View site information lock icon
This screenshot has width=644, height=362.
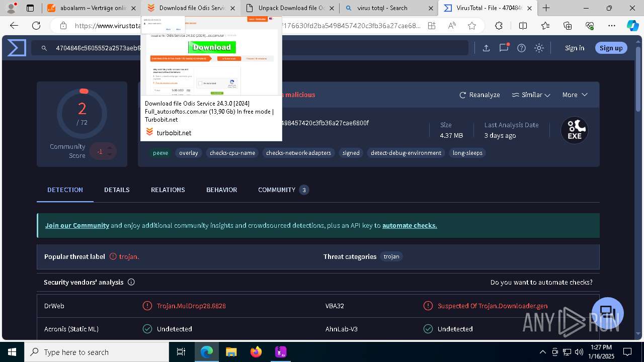(63, 26)
